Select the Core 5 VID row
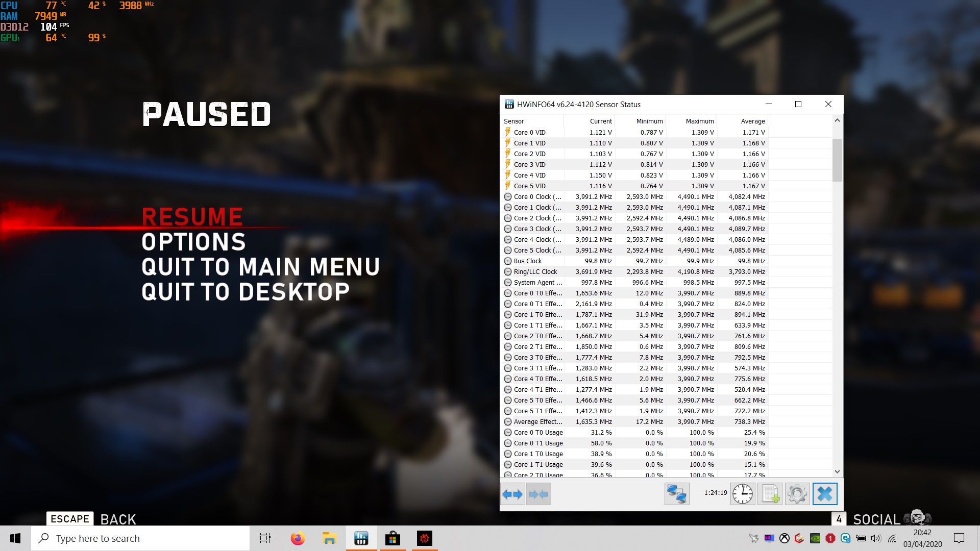 click(634, 186)
